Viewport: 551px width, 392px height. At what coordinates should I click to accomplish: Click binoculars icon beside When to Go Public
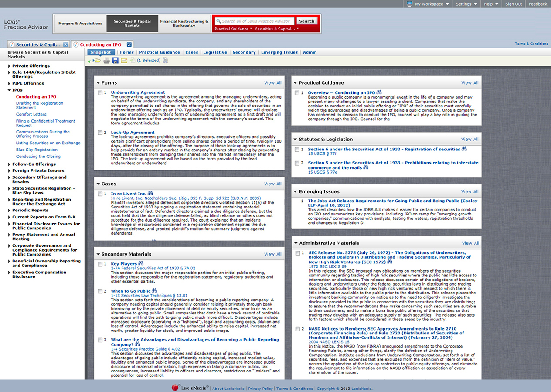point(154,290)
